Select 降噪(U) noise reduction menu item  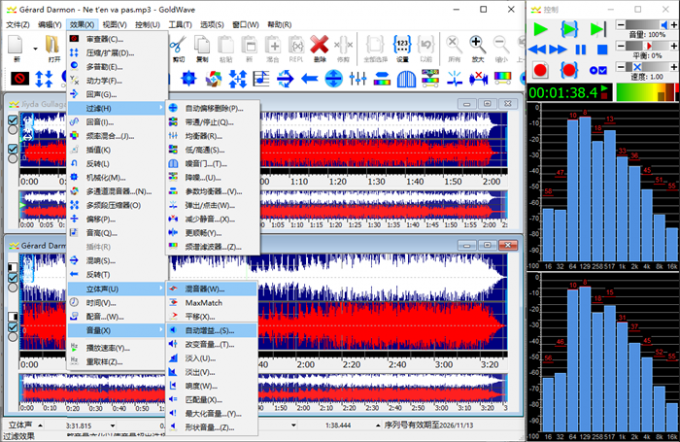point(212,177)
